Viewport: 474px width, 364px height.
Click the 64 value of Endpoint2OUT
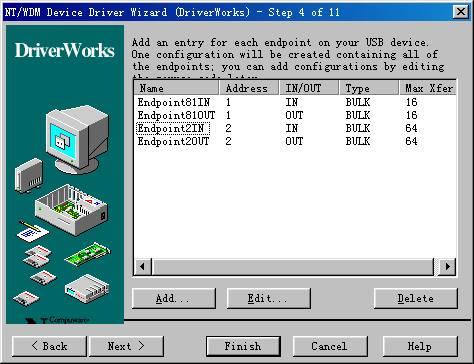coord(411,141)
